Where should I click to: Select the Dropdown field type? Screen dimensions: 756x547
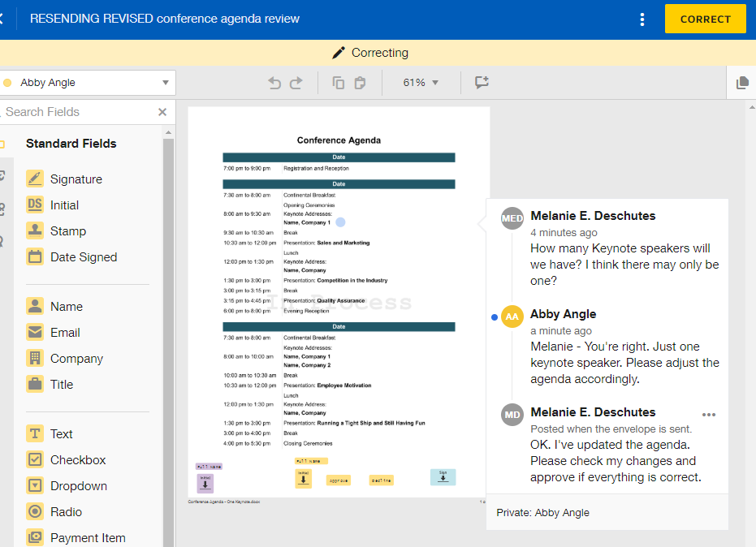(78, 486)
